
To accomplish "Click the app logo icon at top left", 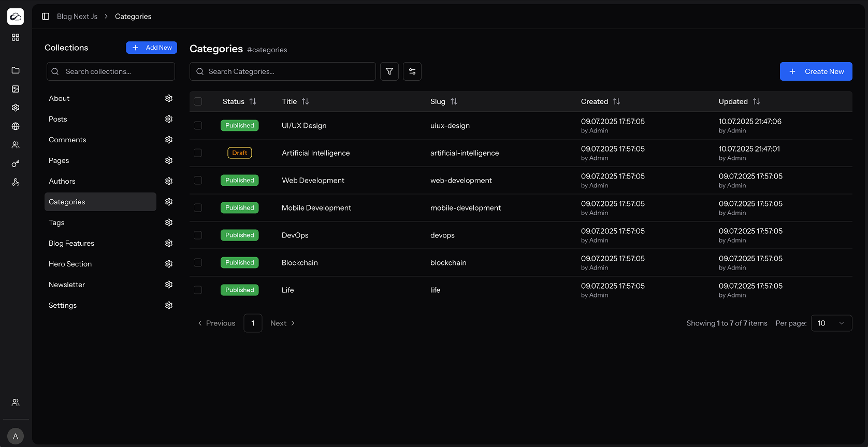I will click(x=16, y=17).
